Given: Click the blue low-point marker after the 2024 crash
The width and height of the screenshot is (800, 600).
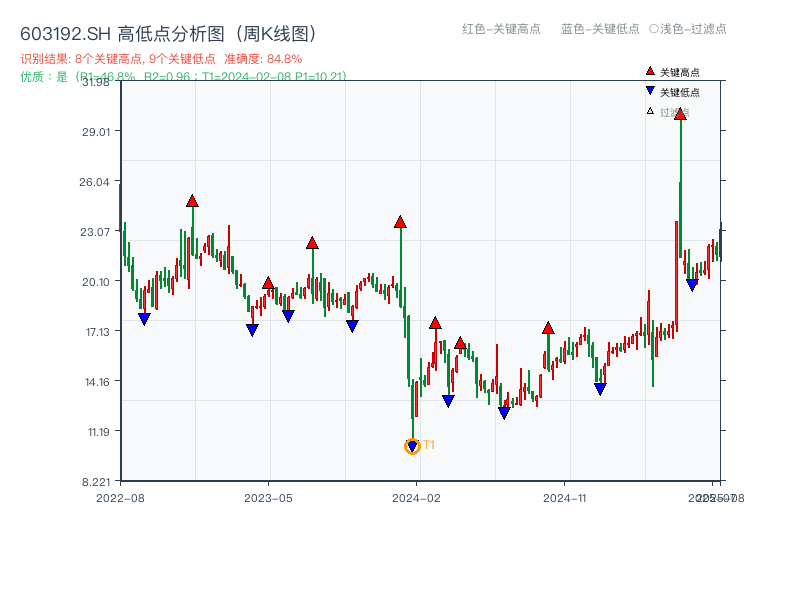Looking at the screenshot, I should pyautogui.click(x=447, y=399).
